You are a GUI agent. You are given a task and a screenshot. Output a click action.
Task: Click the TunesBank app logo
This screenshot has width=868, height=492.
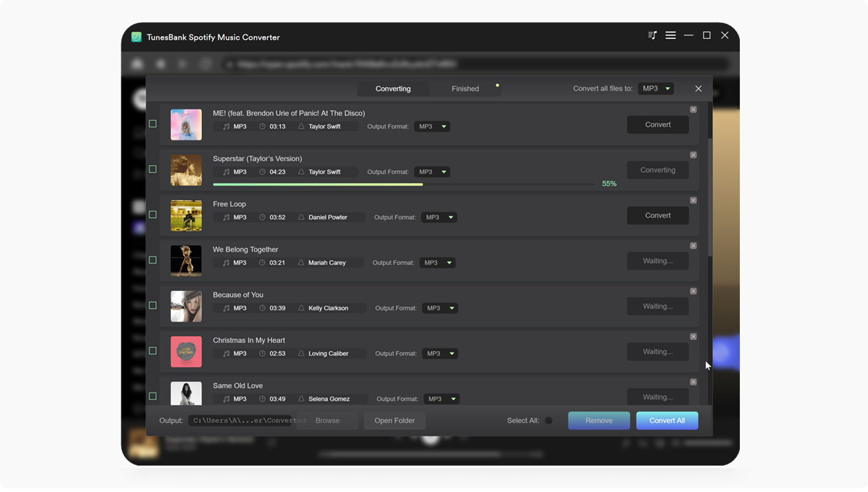(136, 37)
